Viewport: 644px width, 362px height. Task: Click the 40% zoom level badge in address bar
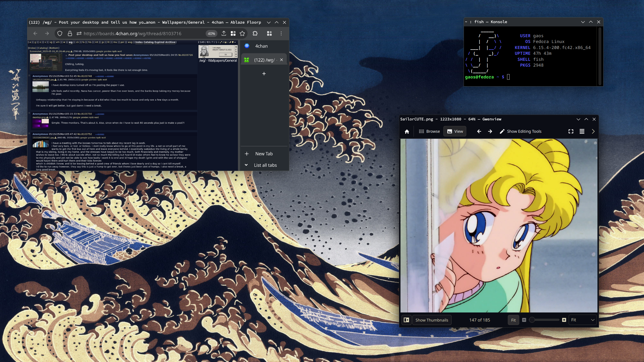click(x=211, y=33)
